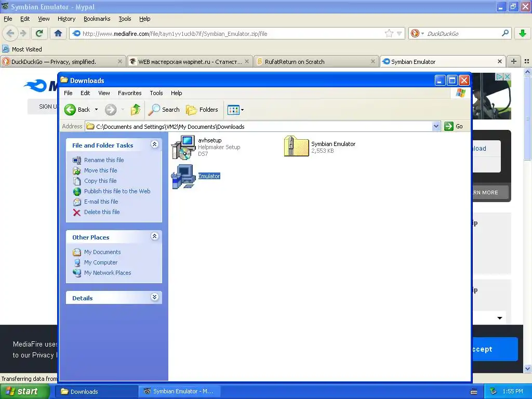Click Move this file task
This screenshot has width=532, height=399.
[100, 170]
